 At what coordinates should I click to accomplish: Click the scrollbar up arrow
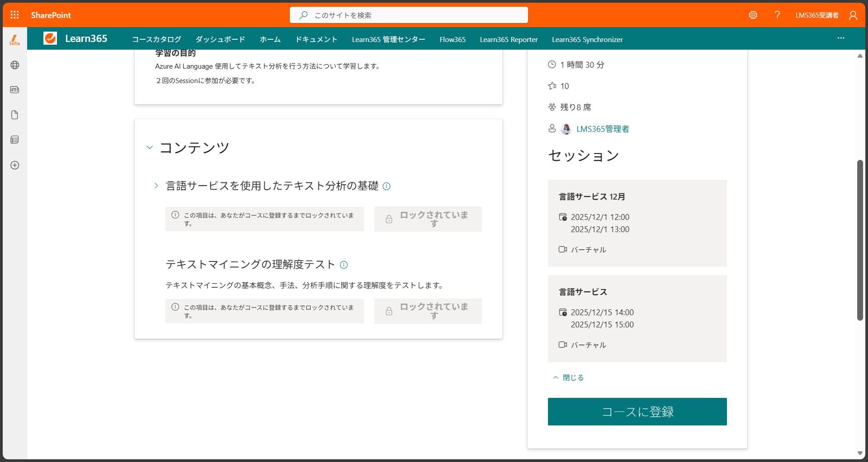pos(860,56)
